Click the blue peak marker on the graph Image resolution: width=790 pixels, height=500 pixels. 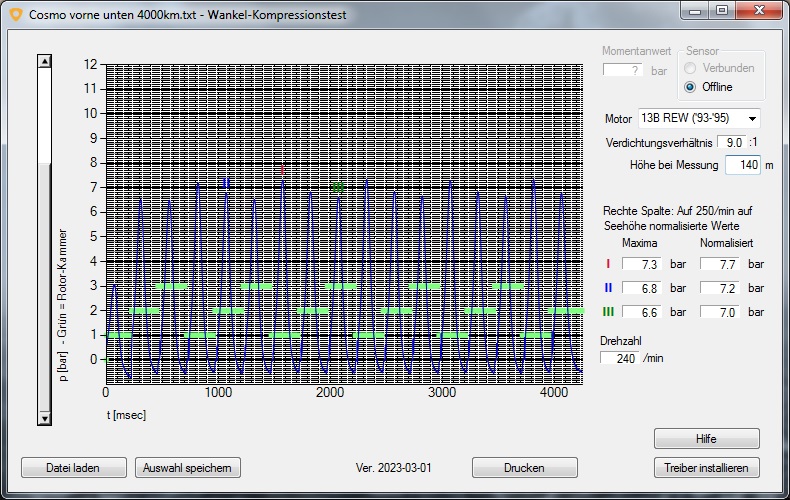click(x=227, y=182)
